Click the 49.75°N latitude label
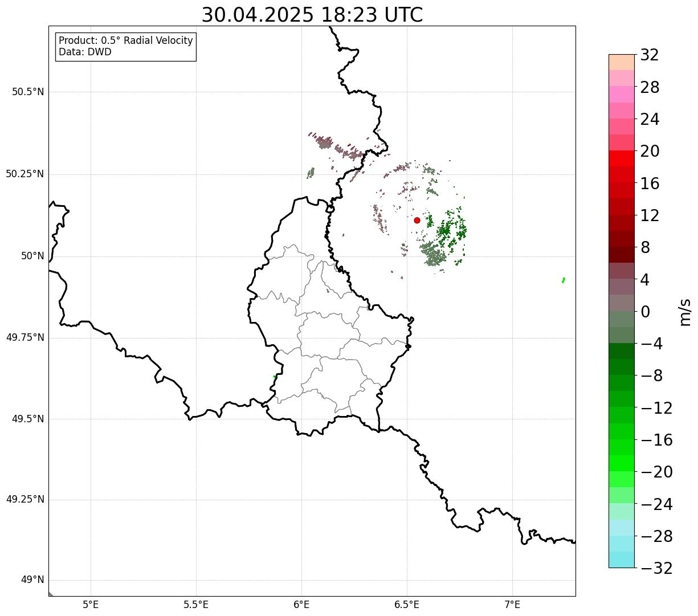The width and height of the screenshot is (698, 616). 25,337
